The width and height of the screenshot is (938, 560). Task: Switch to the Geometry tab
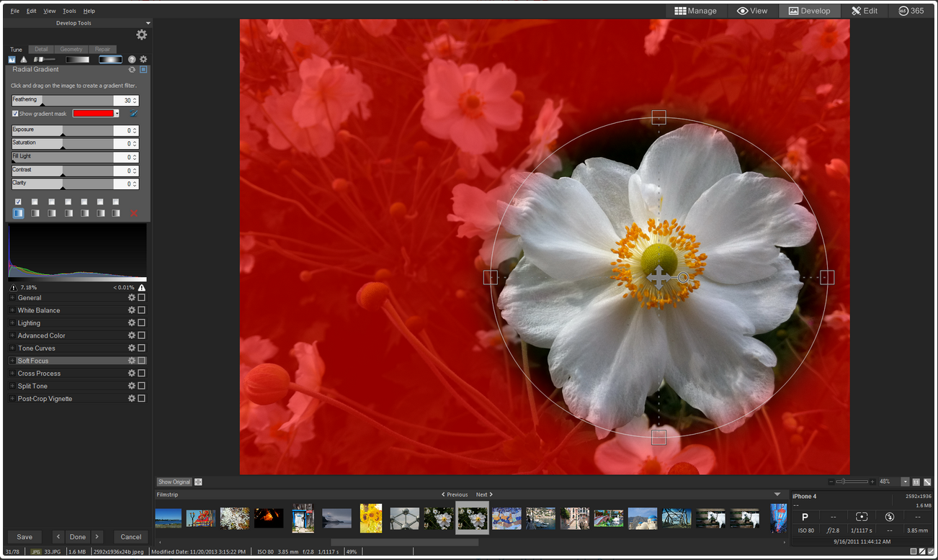point(71,49)
